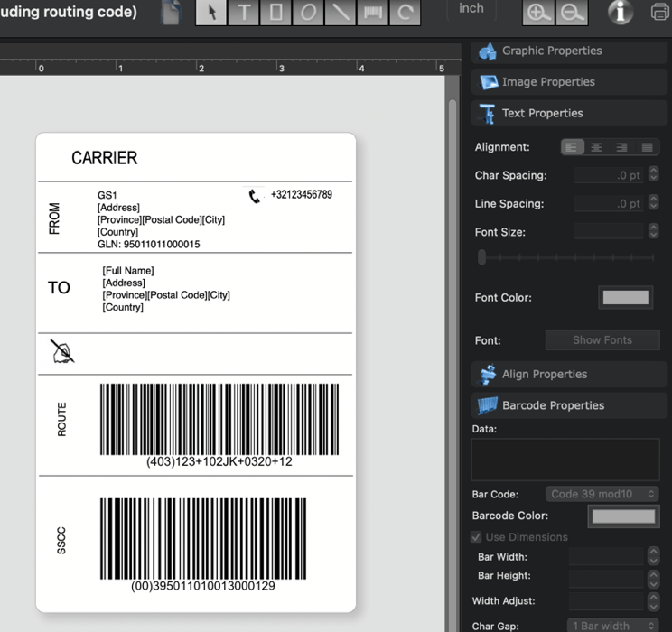Click the Rotate tool icon
This screenshot has width=672, height=632.
click(x=405, y=12)
